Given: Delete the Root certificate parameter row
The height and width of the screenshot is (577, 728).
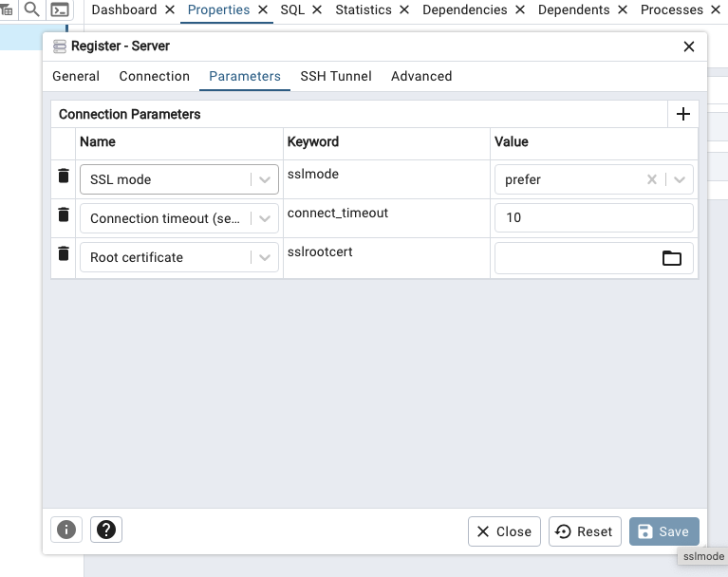Looking at the screenshot, I should coord(64,254).
